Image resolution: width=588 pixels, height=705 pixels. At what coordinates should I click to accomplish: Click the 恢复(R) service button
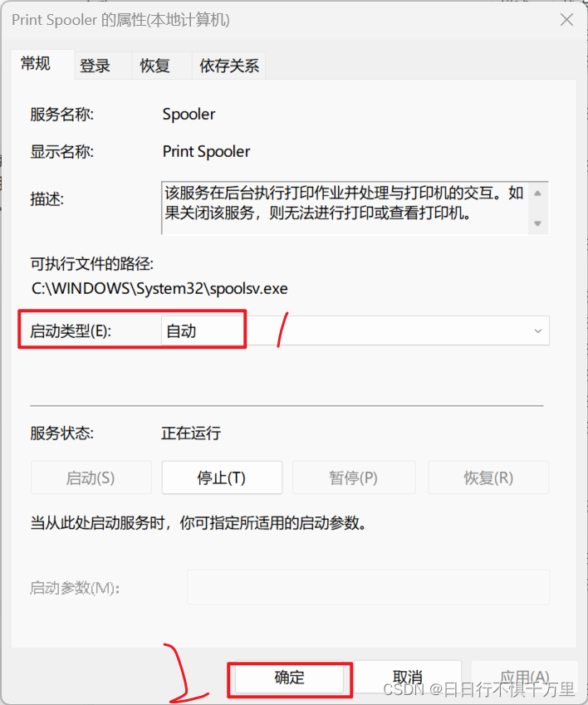[488, 477]
